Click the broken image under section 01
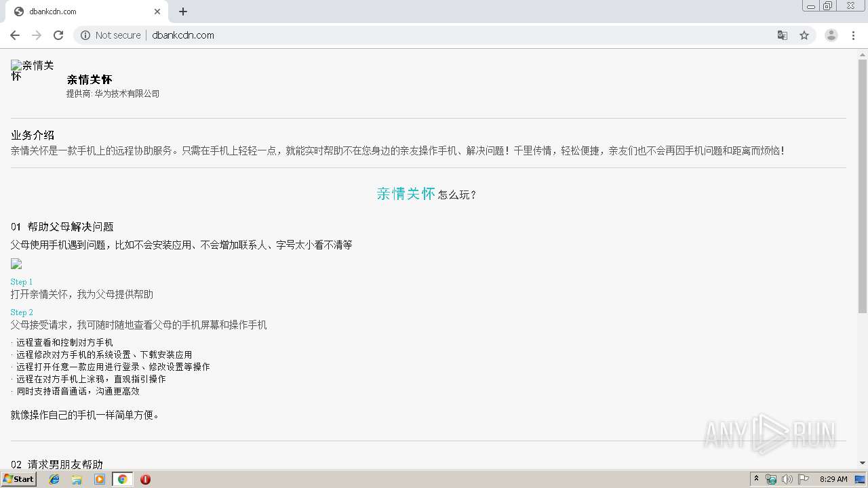This screenshot has width=868, height=488. (x=16, y=264)
